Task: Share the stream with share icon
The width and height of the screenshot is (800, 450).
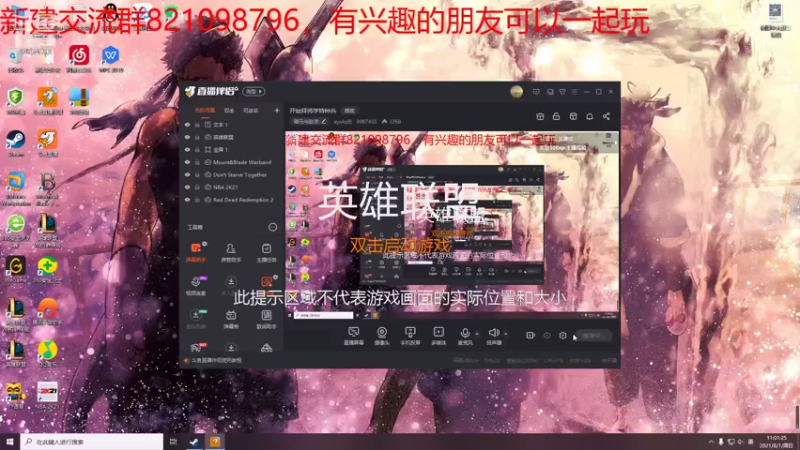Action: click(x=606, y=116)
